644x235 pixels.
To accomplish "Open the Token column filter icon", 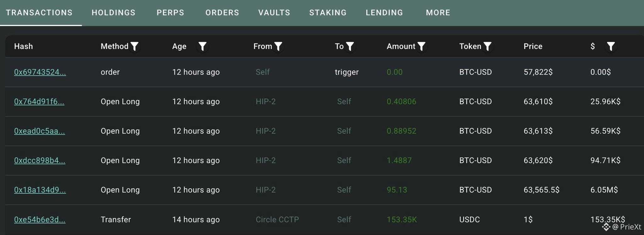I will (x=487, y=46).
